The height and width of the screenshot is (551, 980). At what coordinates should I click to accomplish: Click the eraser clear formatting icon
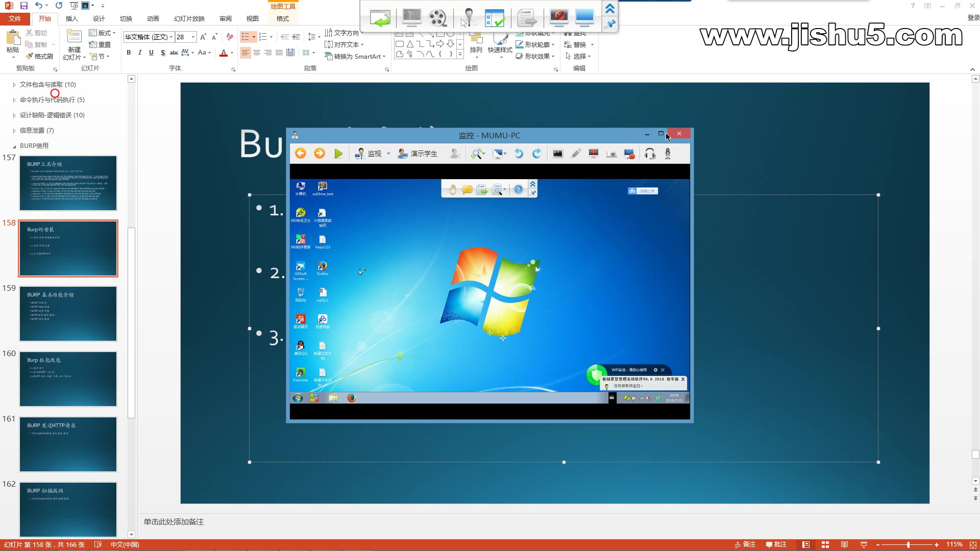click(x=230, y=37)
